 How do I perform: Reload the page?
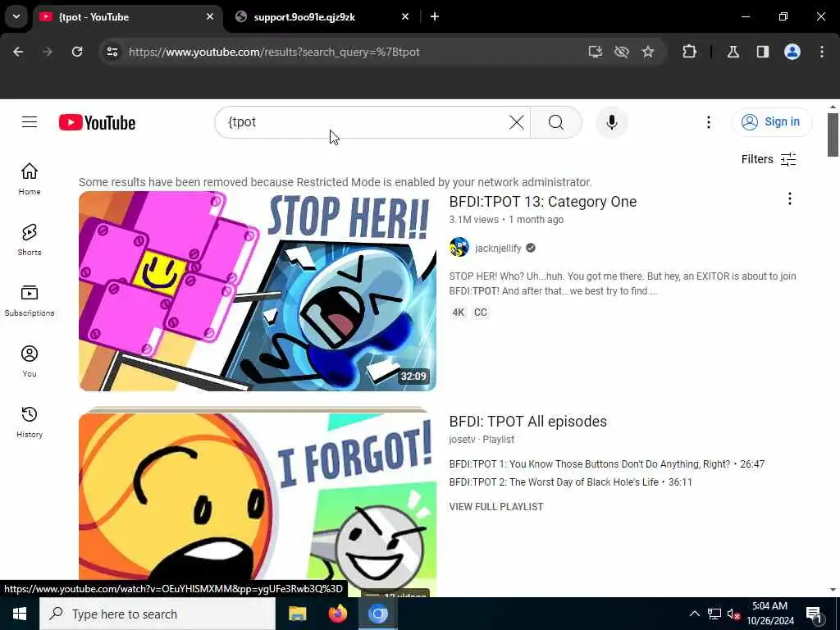pos(77,52)
